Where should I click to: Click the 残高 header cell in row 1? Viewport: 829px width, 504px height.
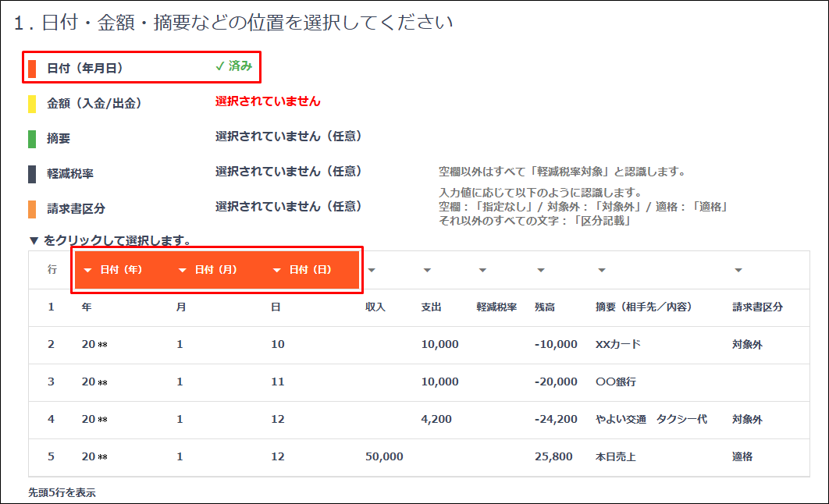point(545,307)
